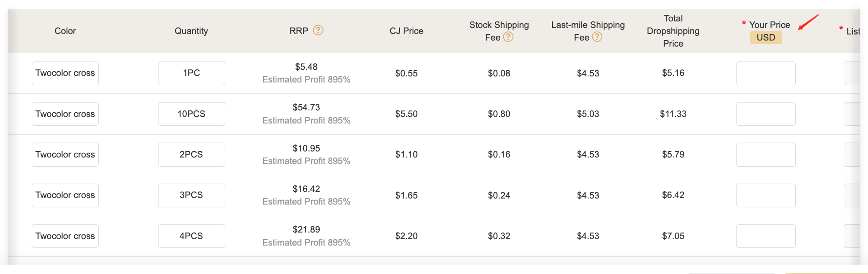The height and width of the screenshot is (274, 868).
Task: Click the CJ Price column header
Action: coord(406,31)
